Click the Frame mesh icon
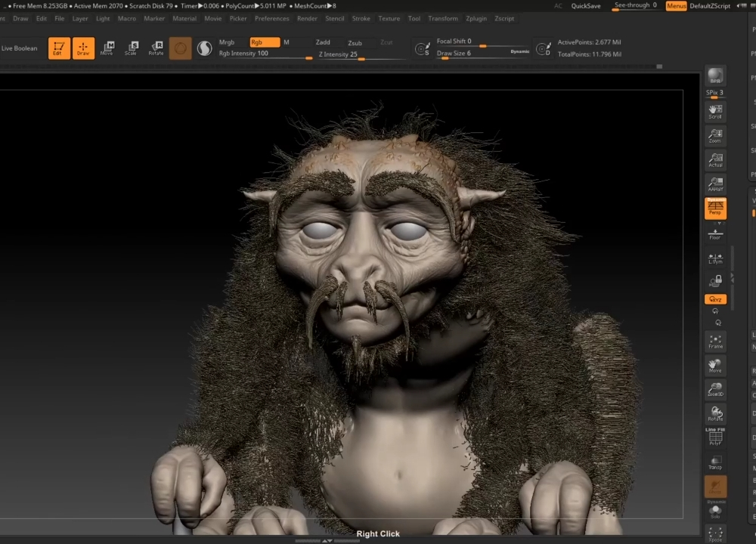This screenshot has width=756, height=544. pyautogui.click(x=715, y=342)
